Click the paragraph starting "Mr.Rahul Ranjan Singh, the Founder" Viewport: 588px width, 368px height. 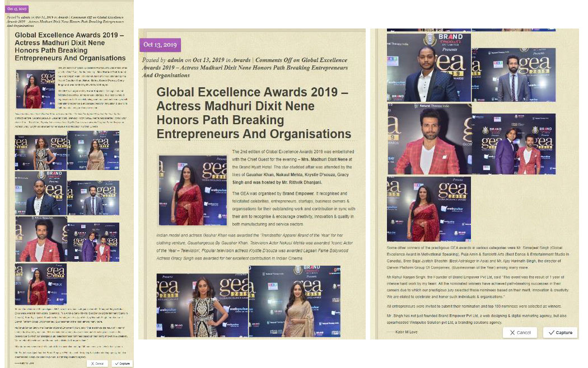(478, 287)
